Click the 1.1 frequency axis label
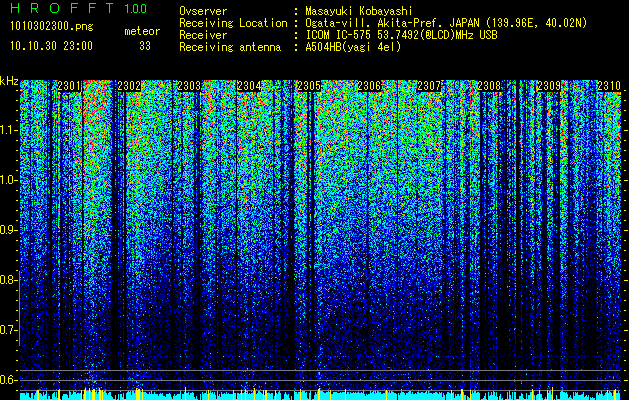629x400 pixels. [8, 130]
